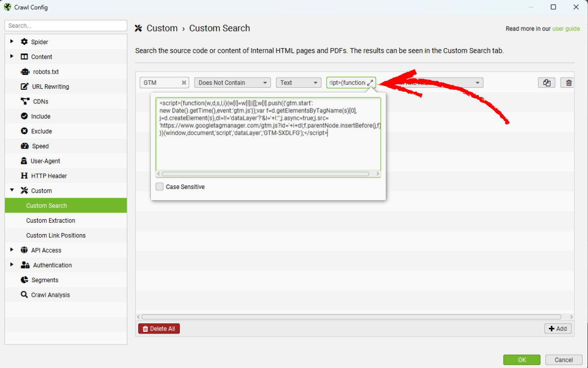Enable the Case Sensitive checkbox

tap(159, 187)
